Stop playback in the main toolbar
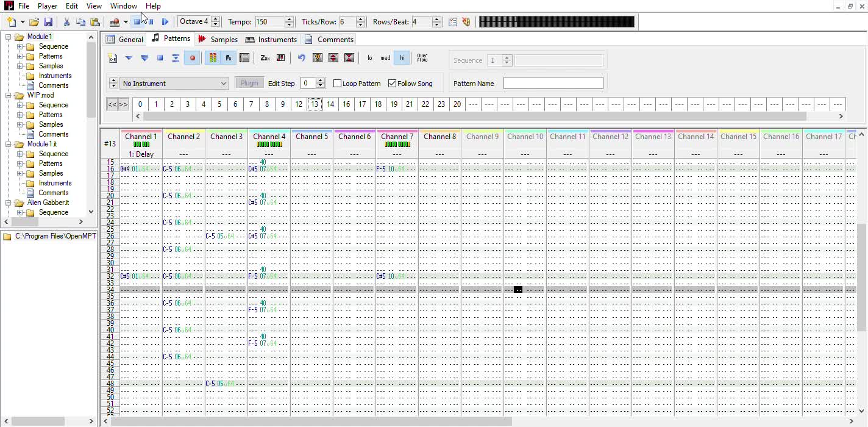 click(137, 22)
